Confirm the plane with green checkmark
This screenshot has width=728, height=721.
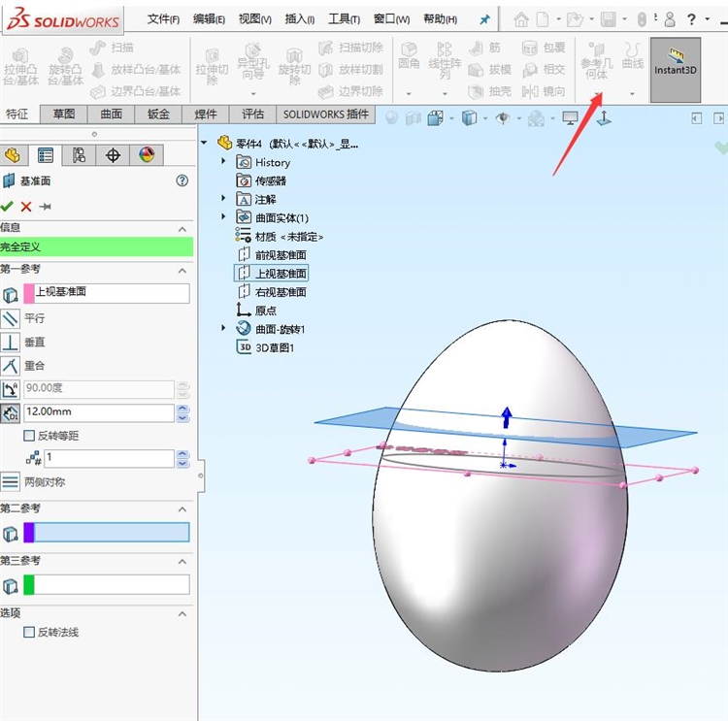7,206
